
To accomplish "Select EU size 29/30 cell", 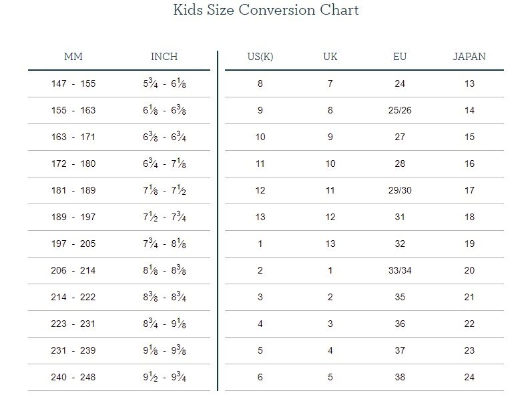I will [x=400, y=191].
